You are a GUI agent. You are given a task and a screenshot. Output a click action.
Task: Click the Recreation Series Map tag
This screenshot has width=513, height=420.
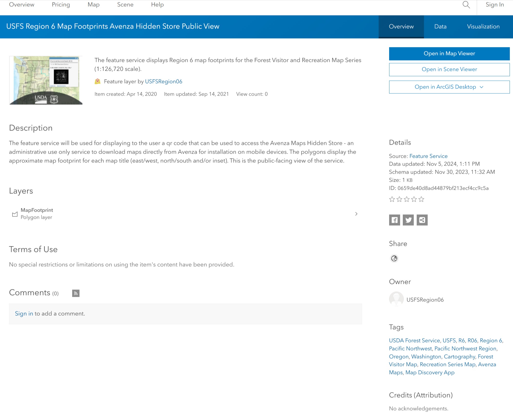click(x=448, y=364)
